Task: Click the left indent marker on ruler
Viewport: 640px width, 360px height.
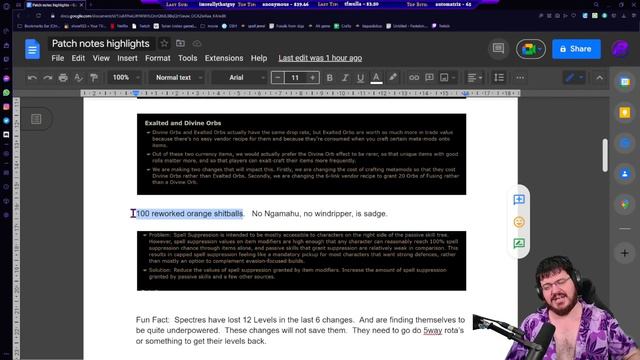Action: coord(136,93)
